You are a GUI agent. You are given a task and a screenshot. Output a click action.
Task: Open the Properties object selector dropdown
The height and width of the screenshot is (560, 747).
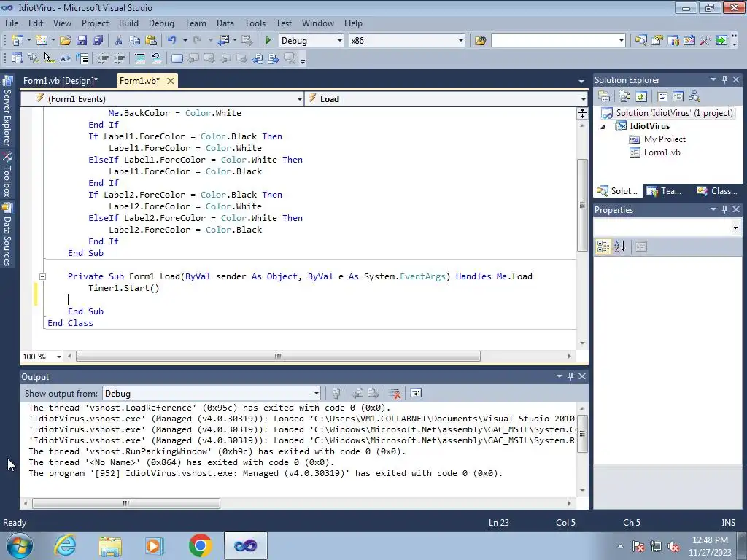[735, 227]
